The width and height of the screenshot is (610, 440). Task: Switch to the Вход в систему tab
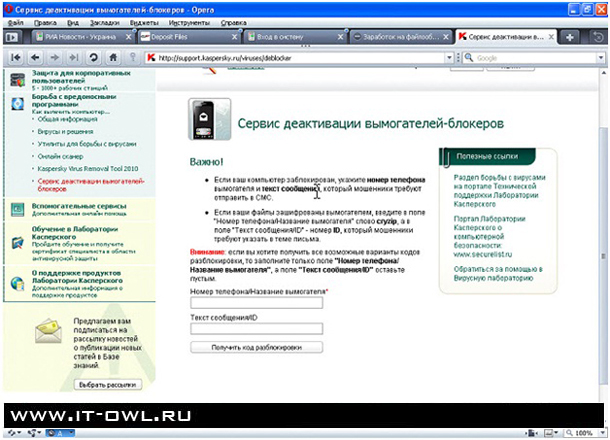[x=294, y=37]
